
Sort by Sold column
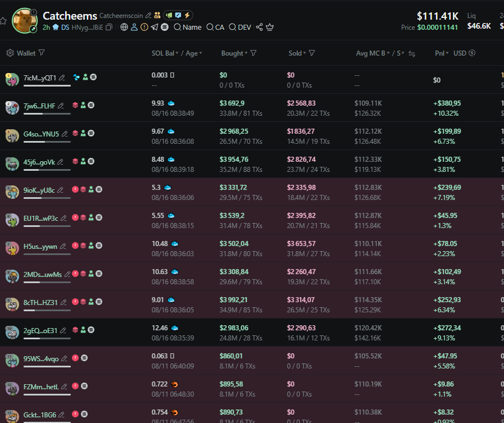click(297, 53)
